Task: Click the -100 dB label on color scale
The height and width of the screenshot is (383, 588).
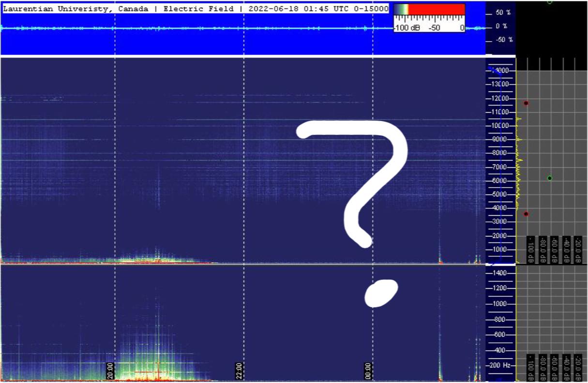Action: (407, 28)
